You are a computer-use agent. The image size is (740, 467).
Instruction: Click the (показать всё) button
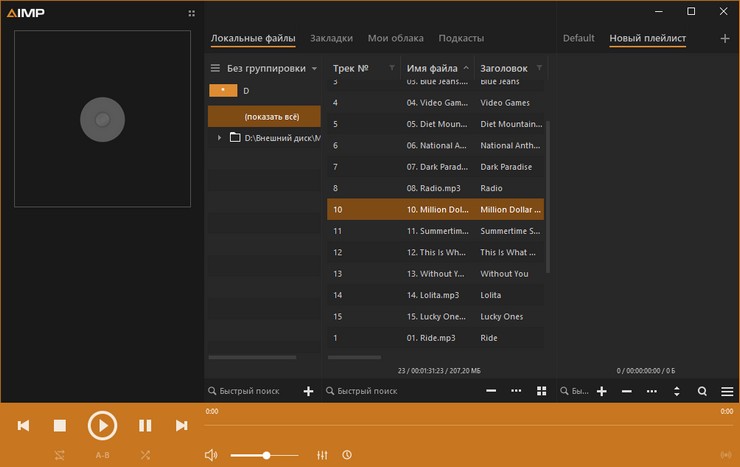264,116
